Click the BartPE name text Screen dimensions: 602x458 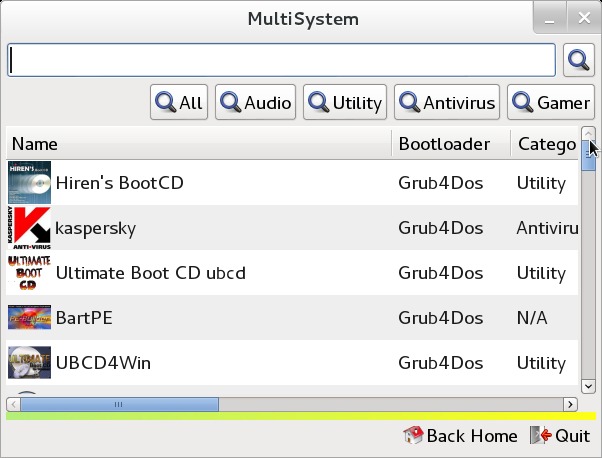click(84, 318)
